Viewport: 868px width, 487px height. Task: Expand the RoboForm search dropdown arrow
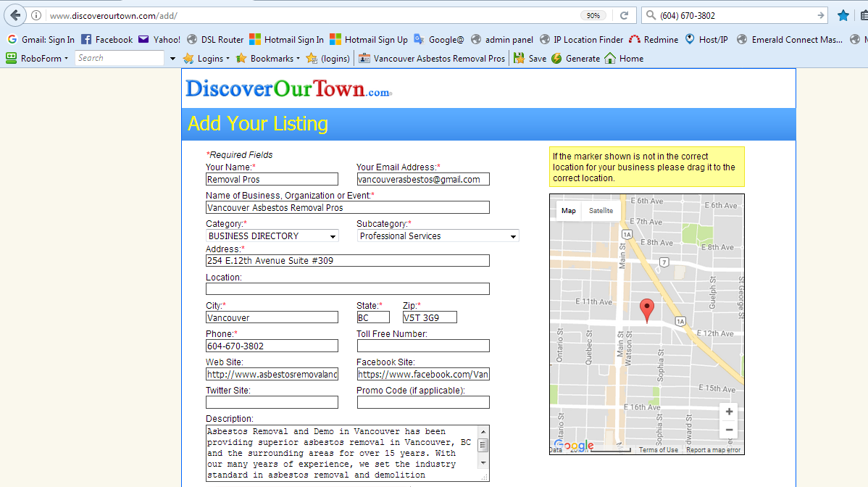click(172, 59)
